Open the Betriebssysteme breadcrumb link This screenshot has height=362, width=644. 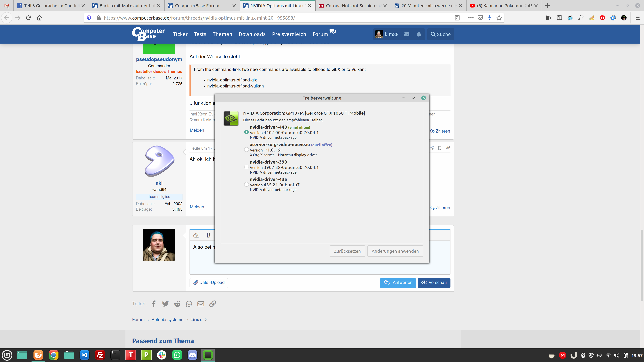[x=167, y=320]
